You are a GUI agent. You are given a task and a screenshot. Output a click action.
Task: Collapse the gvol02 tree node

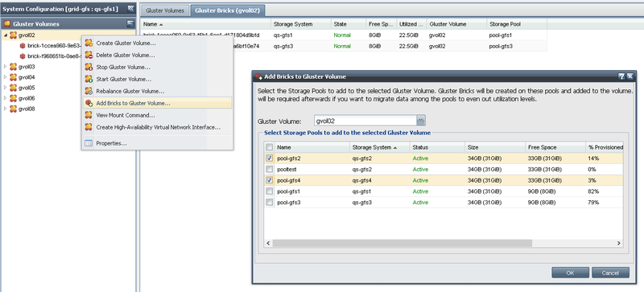click(x=6, y=35)
